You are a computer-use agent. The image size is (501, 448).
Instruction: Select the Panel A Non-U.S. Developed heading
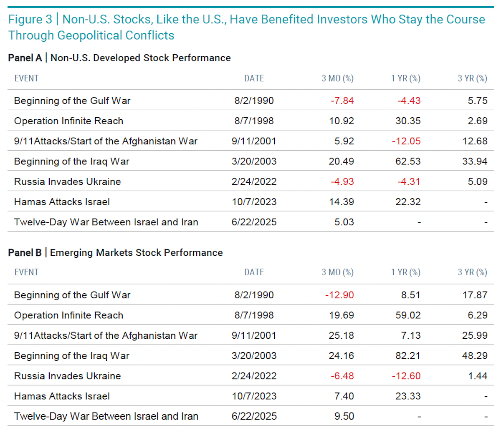click(x=119, y=58)
